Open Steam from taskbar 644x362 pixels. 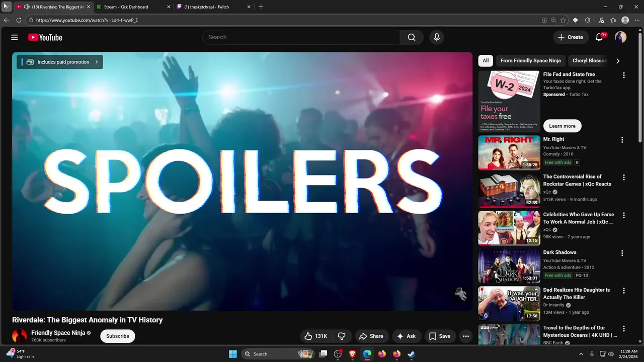pyautogui.click(x=411, y=354)
